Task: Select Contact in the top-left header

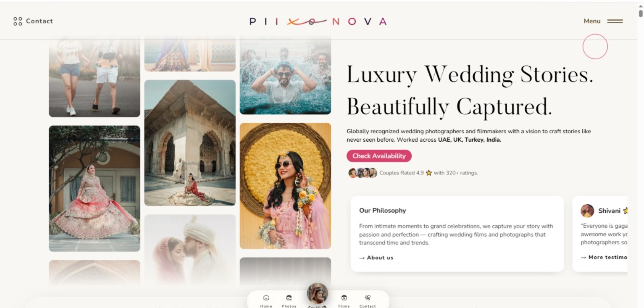Action: pos(40,21)
